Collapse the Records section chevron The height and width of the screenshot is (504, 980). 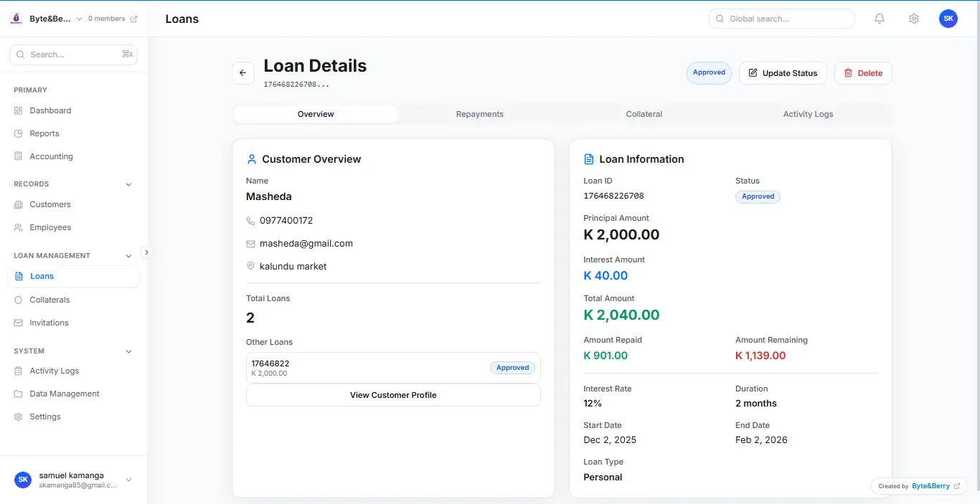point(128,184)
